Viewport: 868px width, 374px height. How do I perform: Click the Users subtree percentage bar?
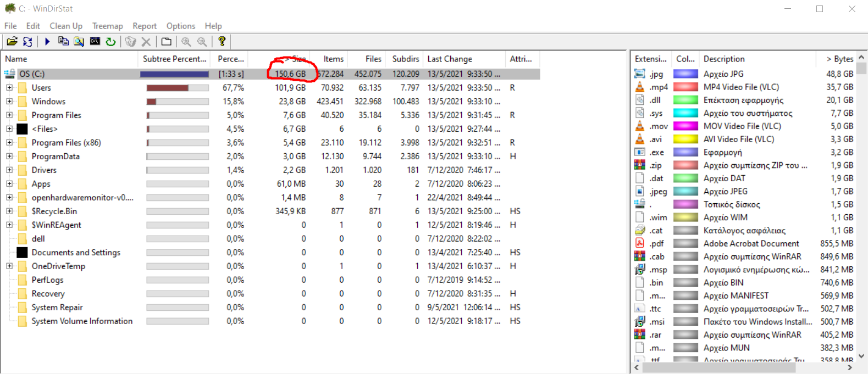tap(178, 88)
